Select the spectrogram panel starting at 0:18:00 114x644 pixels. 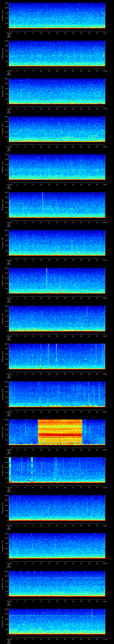point(57,167)
